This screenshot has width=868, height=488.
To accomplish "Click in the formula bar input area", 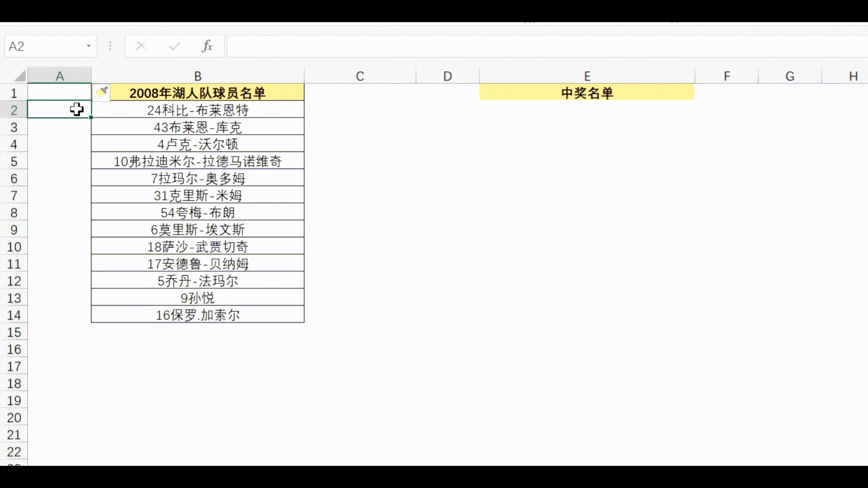I will tap(542, 46).
